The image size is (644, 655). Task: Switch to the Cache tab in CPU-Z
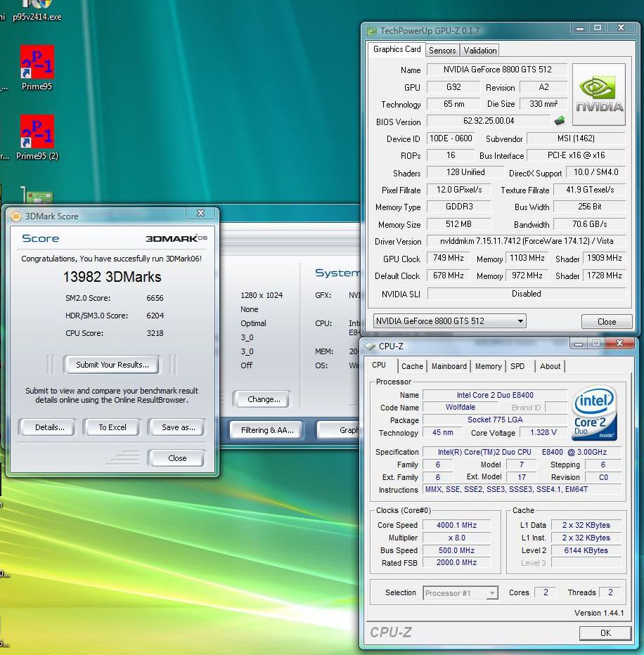point(412,366)
